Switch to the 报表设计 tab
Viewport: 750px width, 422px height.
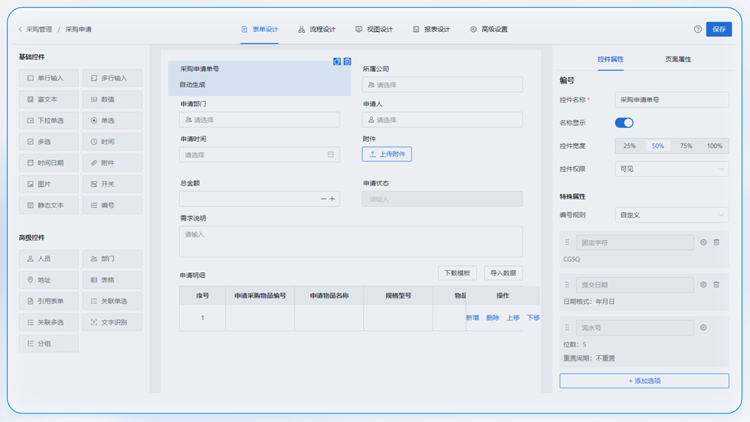coord(431,29)
